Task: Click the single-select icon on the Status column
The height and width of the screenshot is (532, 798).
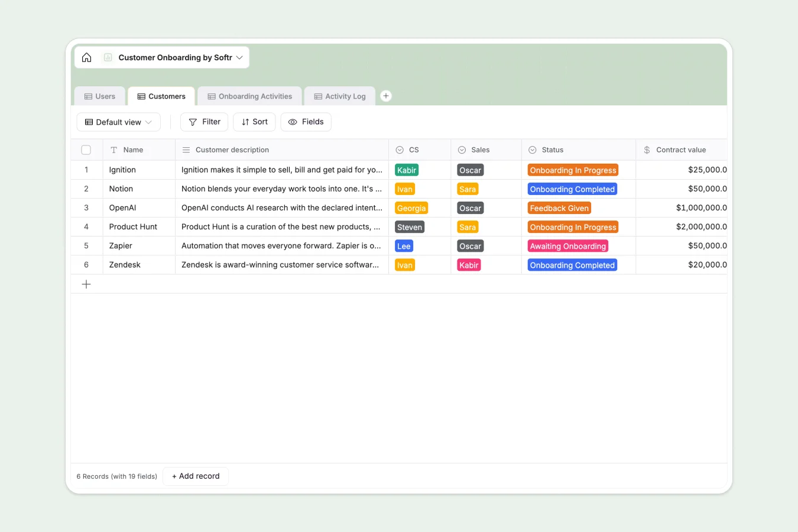Action: [x=531, y=150]
